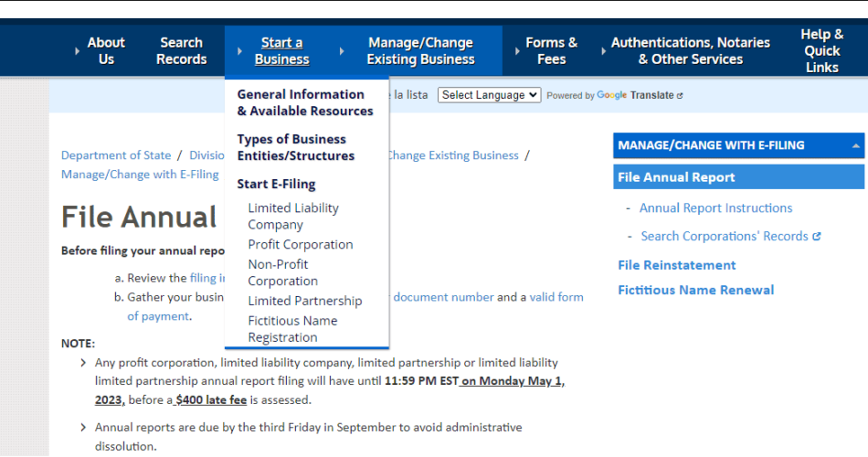Open the Search Records menu
The width and height of the screenshot is (868, 457).
pyautogui.click(x=181, y=51)
